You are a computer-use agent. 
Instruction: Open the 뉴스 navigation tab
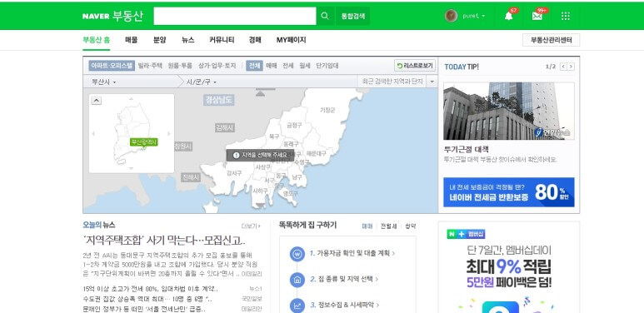click(x=187, y=40)
